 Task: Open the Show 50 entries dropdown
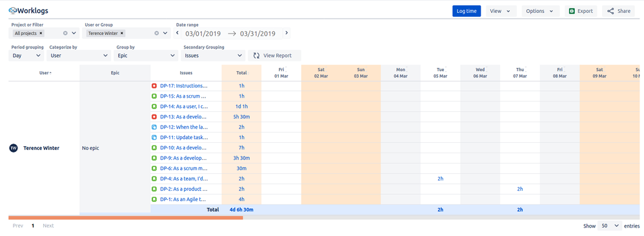click(610, 226)
